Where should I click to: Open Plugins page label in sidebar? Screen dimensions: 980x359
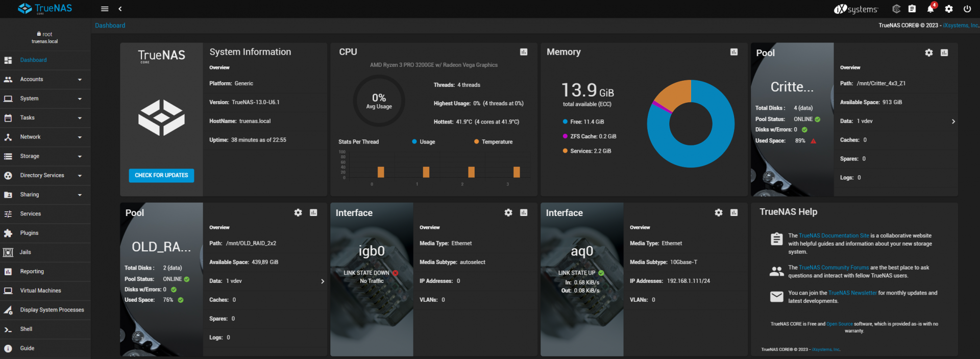coord(29,233)
